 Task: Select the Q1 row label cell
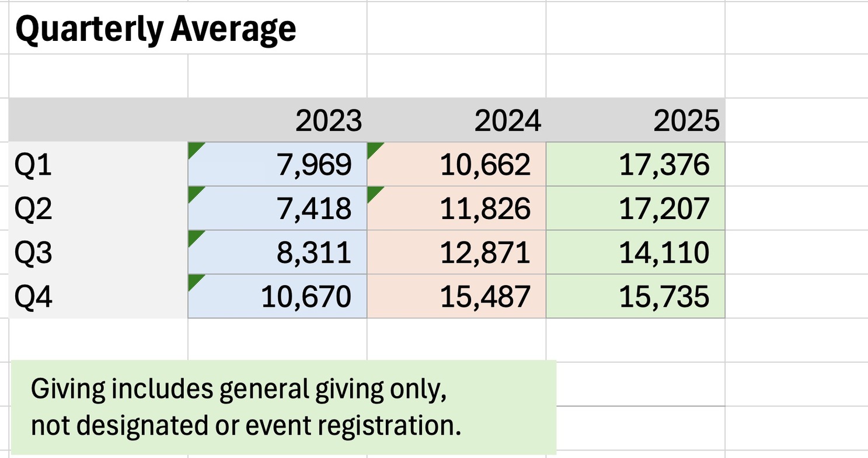point(98,165)
